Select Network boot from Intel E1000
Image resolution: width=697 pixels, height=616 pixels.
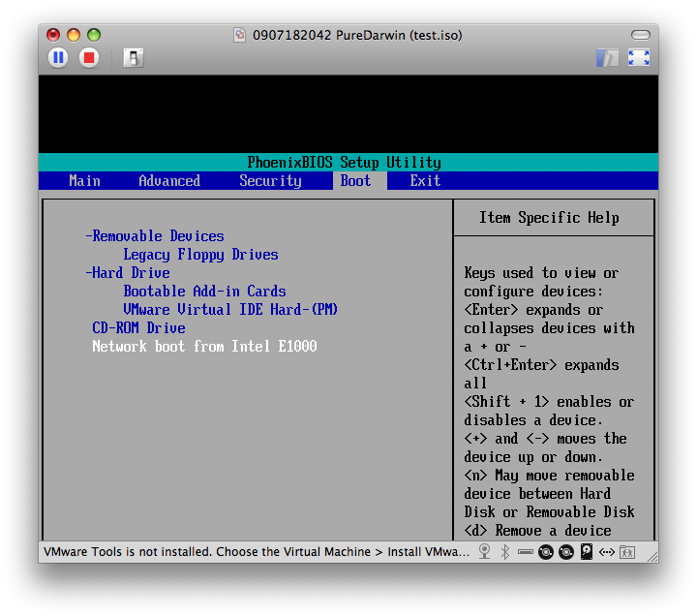[204, 346]
